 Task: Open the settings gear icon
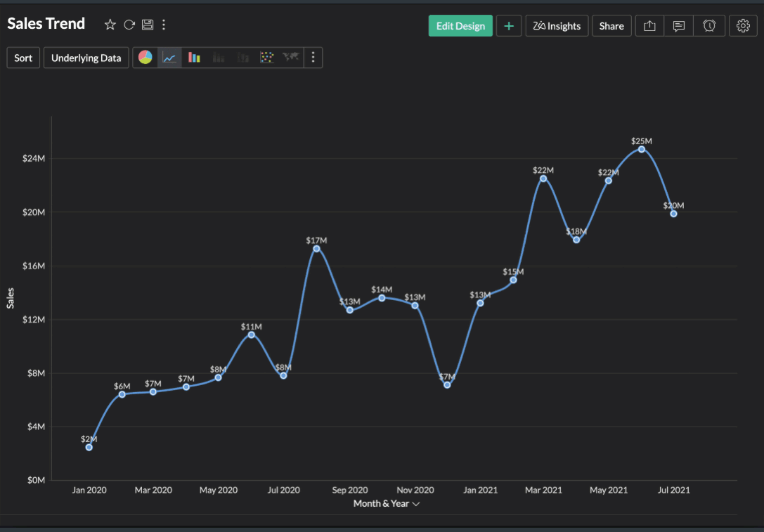click(743, 25)
